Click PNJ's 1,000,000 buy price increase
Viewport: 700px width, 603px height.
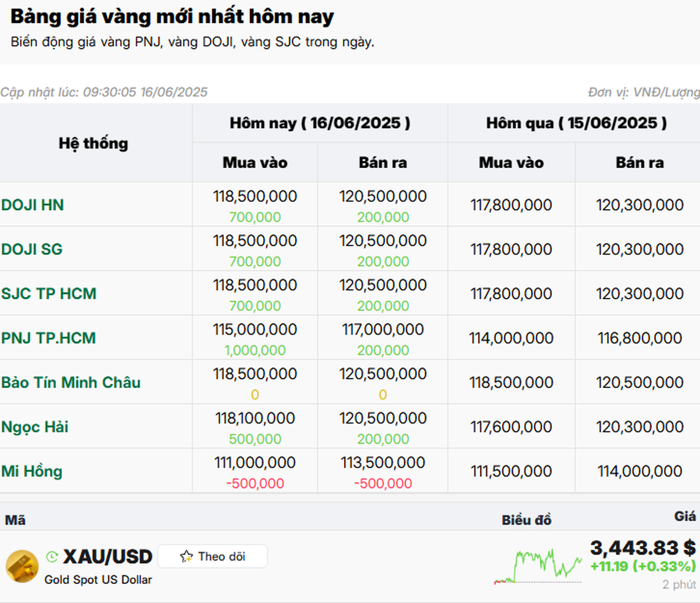(255, 350)
